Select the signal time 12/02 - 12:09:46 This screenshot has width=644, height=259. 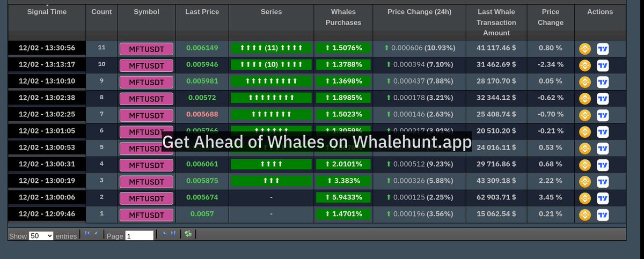point(47,214)
